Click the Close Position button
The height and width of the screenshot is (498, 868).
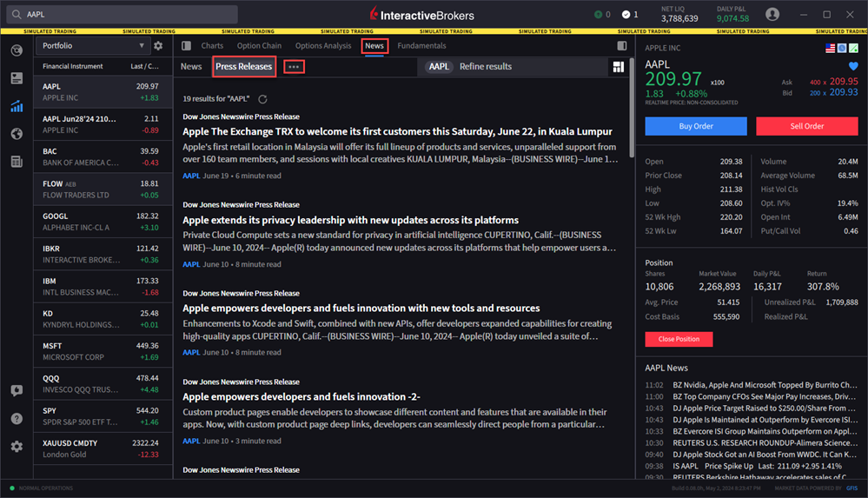679,339
